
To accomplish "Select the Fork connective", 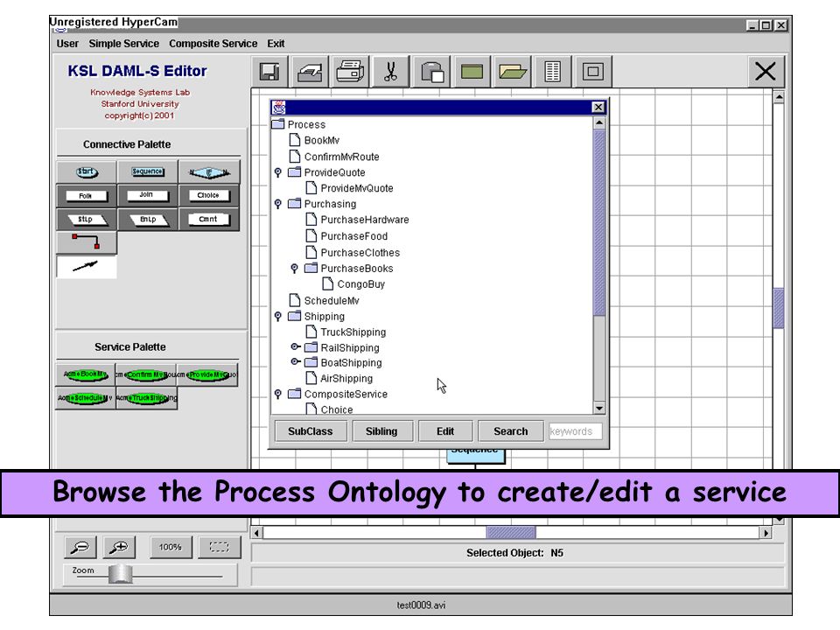I will pyautogui.click(x=87, y=195).
